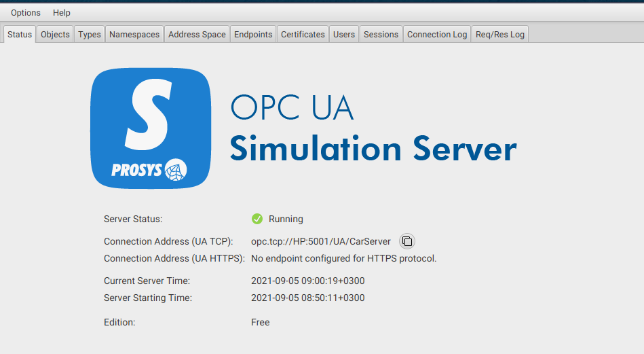Viewport: 644px width, 354px height.
Task: Click the 'OPC UA' heading text
Action: 292,108
